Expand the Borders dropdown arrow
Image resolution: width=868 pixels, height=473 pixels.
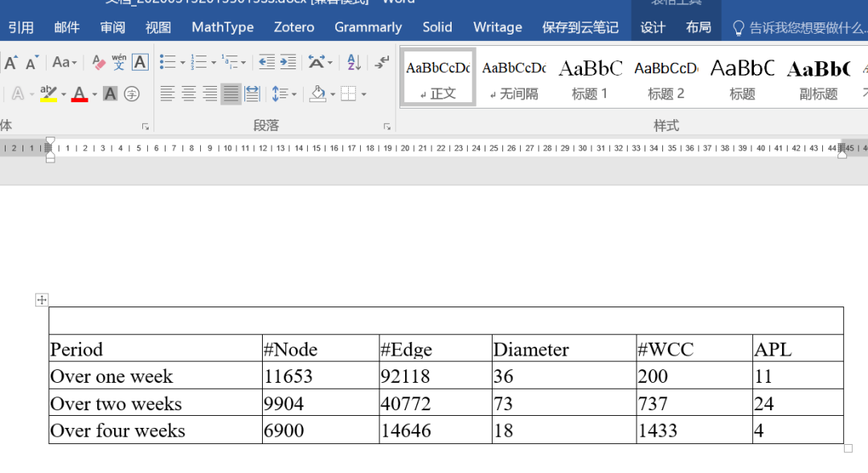[364, 94]
